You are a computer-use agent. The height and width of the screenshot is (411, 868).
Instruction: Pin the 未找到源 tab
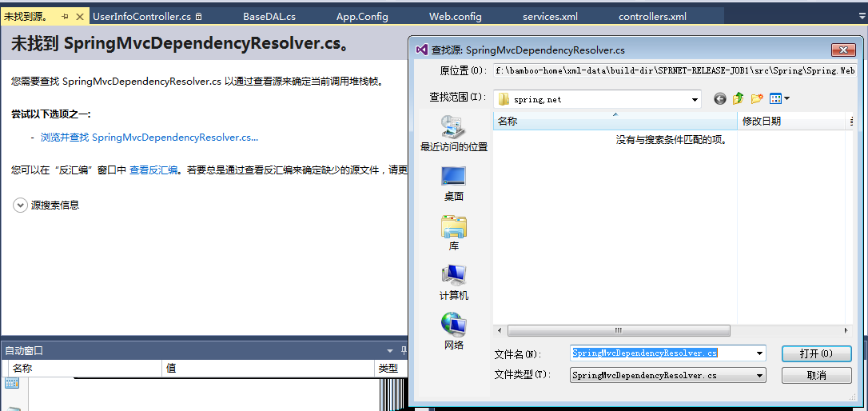[66, 17]
